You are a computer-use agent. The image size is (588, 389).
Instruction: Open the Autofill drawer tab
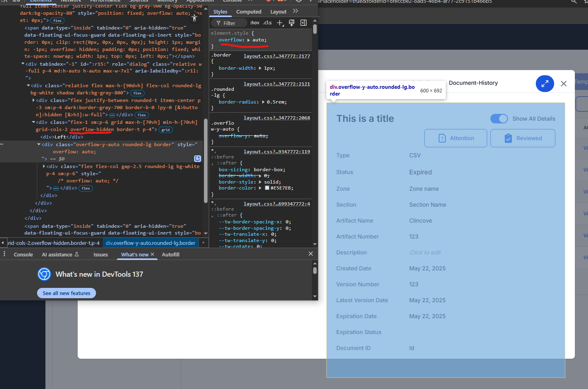pos(171,254)
